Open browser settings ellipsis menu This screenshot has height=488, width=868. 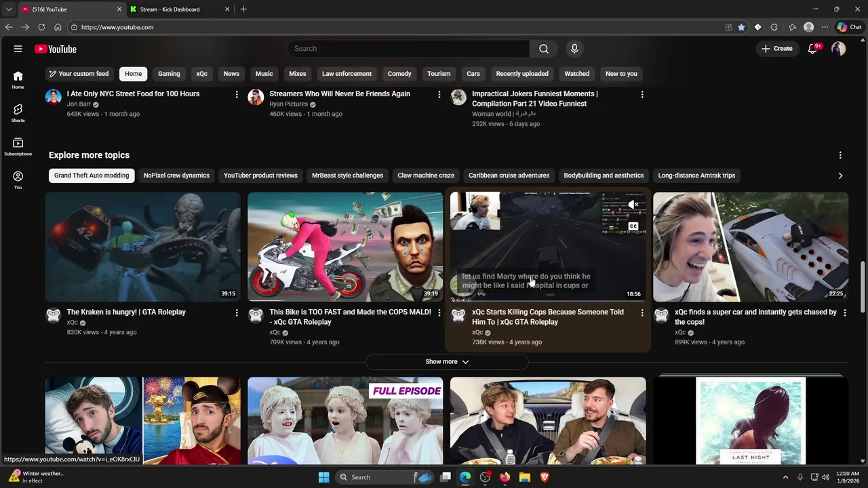[825, 27]
